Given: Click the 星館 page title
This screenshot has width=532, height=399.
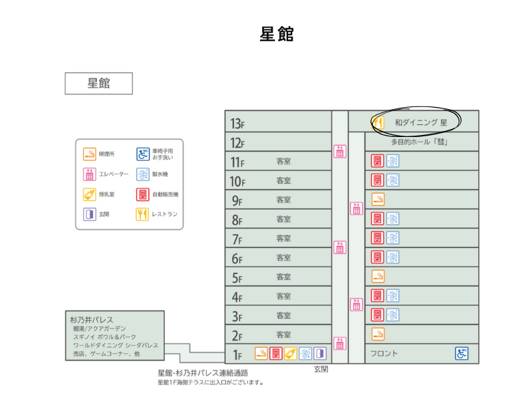Looking at the screenshot, I should click(x=276, y=35).
